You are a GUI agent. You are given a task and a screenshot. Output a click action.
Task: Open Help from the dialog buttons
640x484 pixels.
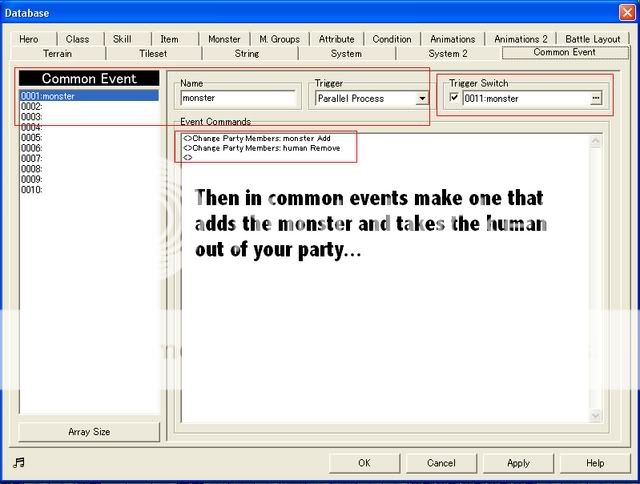[595, 463]
